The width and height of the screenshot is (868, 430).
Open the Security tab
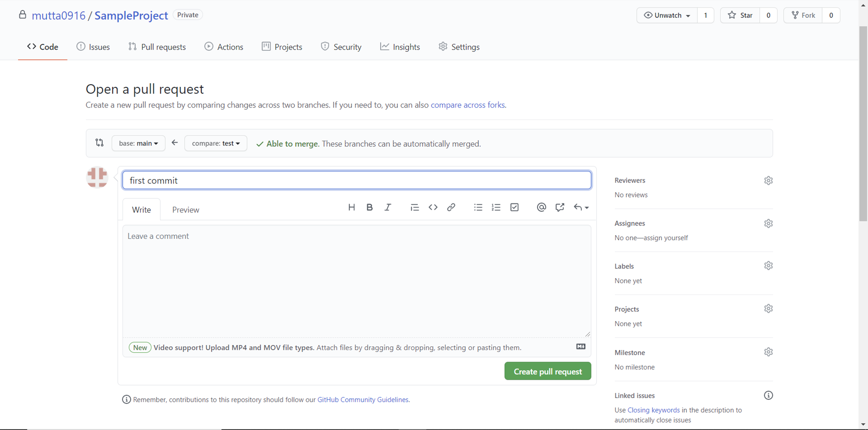(x=341, y=47)
